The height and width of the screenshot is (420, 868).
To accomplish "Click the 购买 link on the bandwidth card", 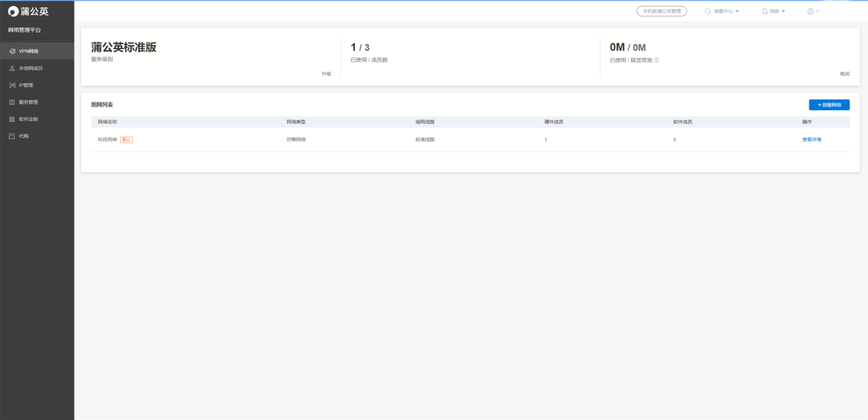I will 844,73.
